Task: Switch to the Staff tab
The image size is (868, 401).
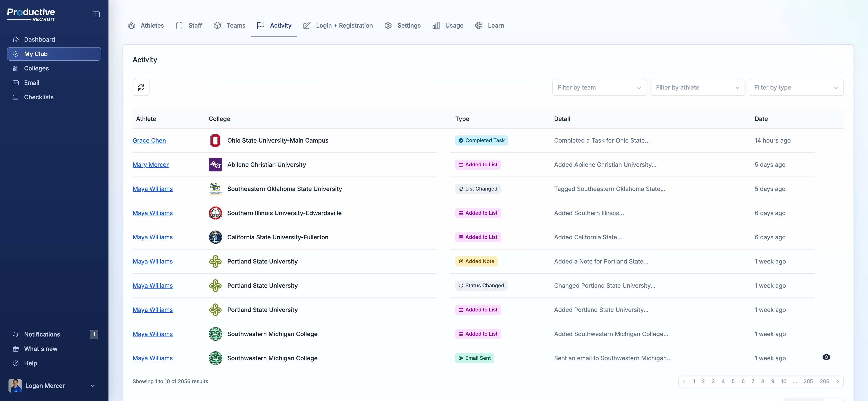Action: (189, 26)
